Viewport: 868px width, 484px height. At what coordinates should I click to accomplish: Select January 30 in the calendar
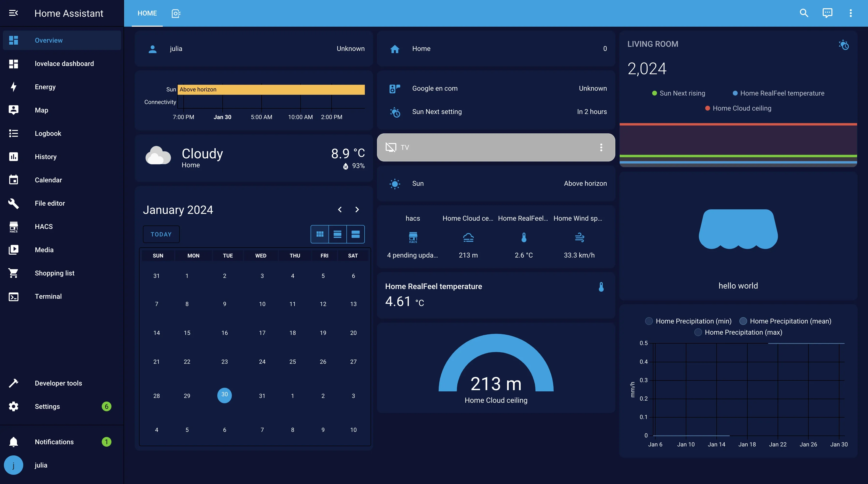pos(224,395)
